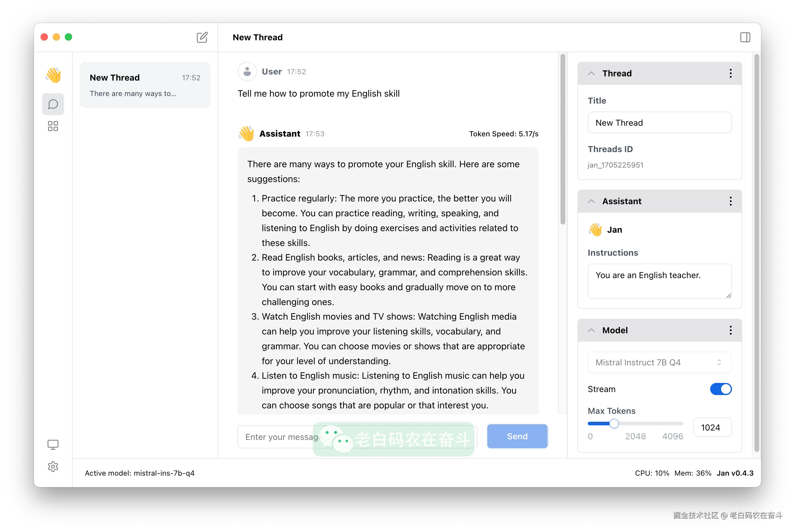The width and height of the screenshot is (795, 532).
Task: Collapse the Assistant section chevron
Action: 591,201
